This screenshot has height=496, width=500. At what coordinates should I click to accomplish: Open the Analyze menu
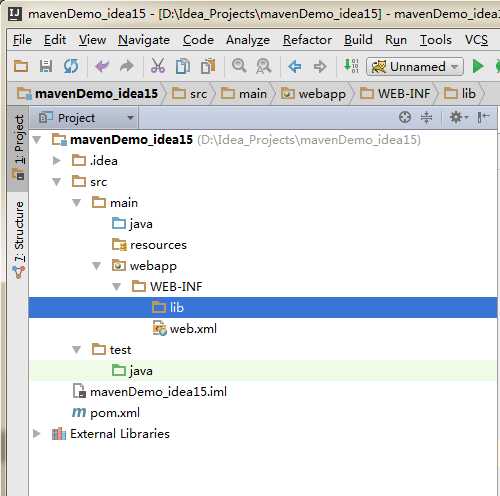248,40
